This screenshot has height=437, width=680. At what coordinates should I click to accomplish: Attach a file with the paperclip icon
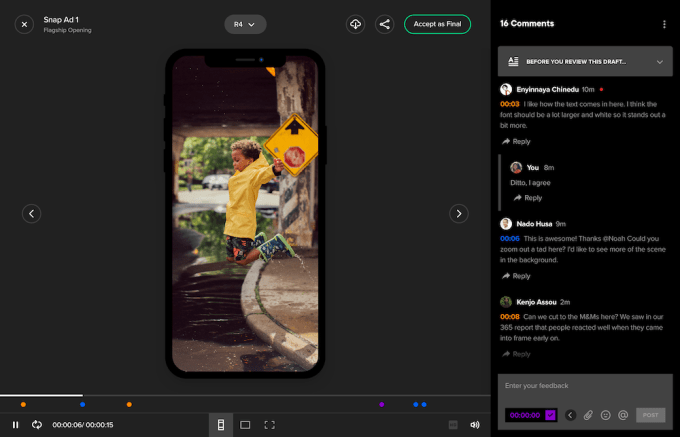tap(588, 415)
